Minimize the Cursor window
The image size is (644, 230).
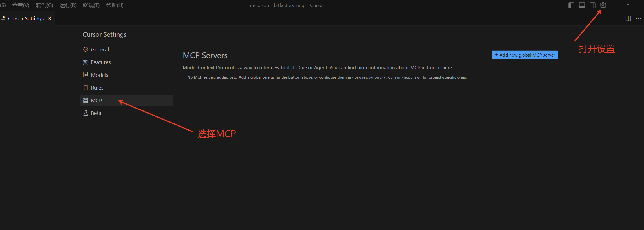pos(616,5)
